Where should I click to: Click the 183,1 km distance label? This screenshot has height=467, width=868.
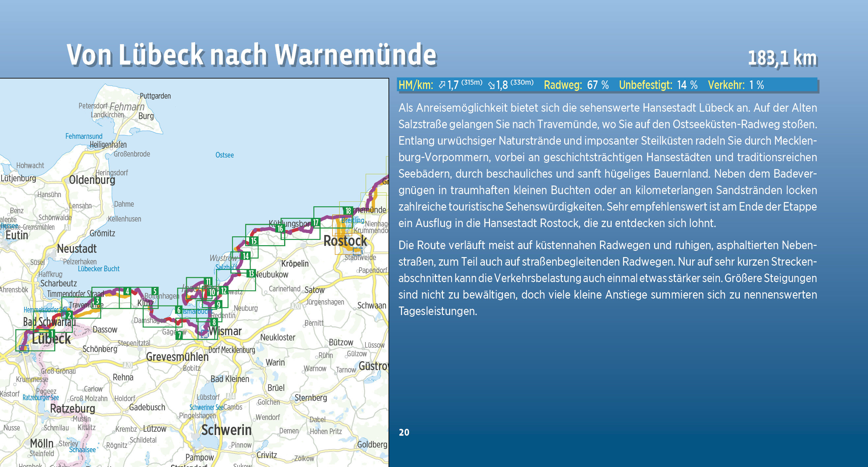(782, 58)
